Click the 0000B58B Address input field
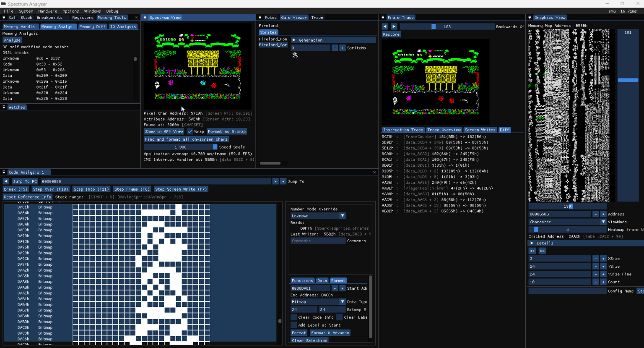Image resolution: width=644 pixels, height=348 pixels. coord(560,214)
